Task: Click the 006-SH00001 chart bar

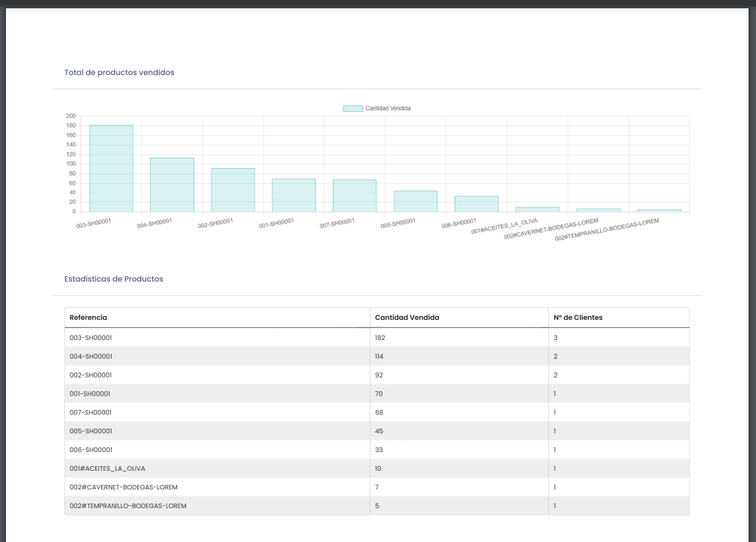Action: pos(476,204)
